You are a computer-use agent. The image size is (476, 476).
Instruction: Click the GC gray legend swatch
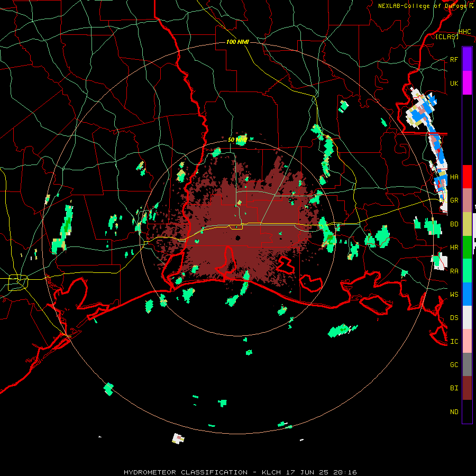coord(467,364)
